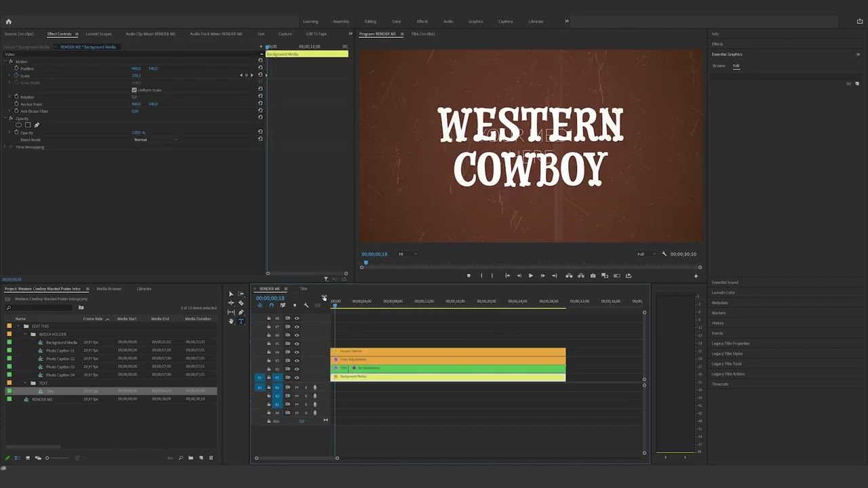Image resolution: width=868 pixels, height=488 pixels.
Task: Select the Razor tool
Action: [x=241, y=303]
